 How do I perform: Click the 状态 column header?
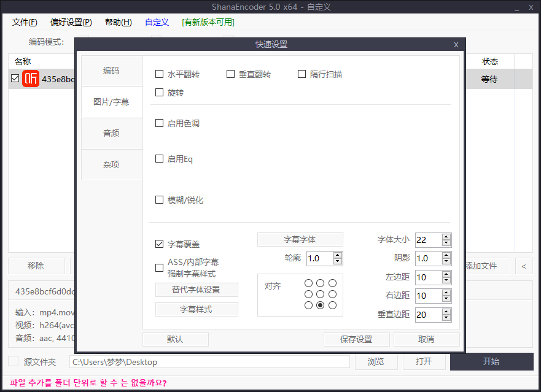tap(490, 61)
